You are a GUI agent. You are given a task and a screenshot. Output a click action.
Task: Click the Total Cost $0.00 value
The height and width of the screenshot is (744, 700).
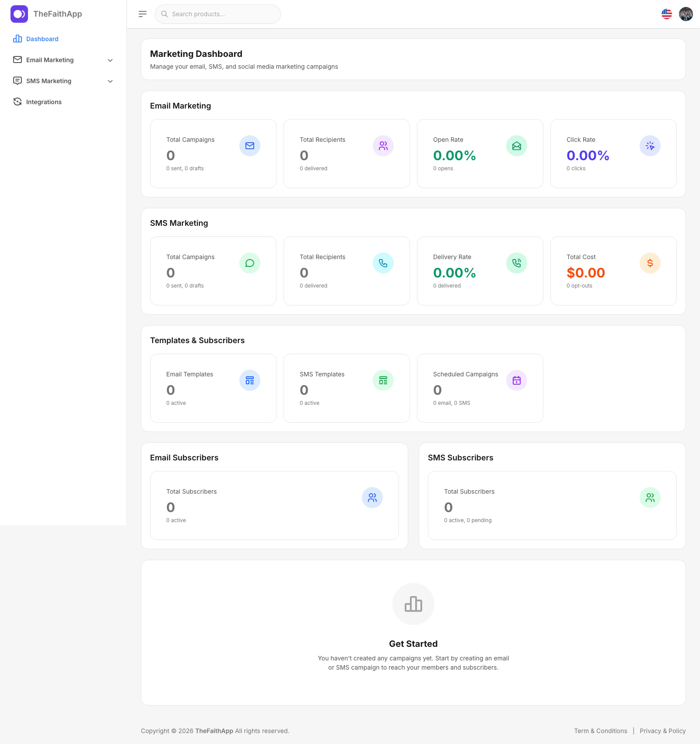click(586, 273)
